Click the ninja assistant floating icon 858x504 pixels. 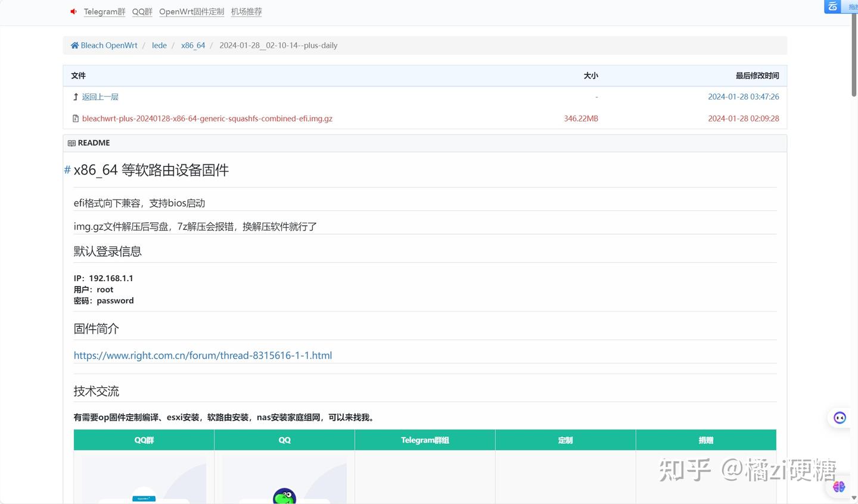tap(840, 418)
